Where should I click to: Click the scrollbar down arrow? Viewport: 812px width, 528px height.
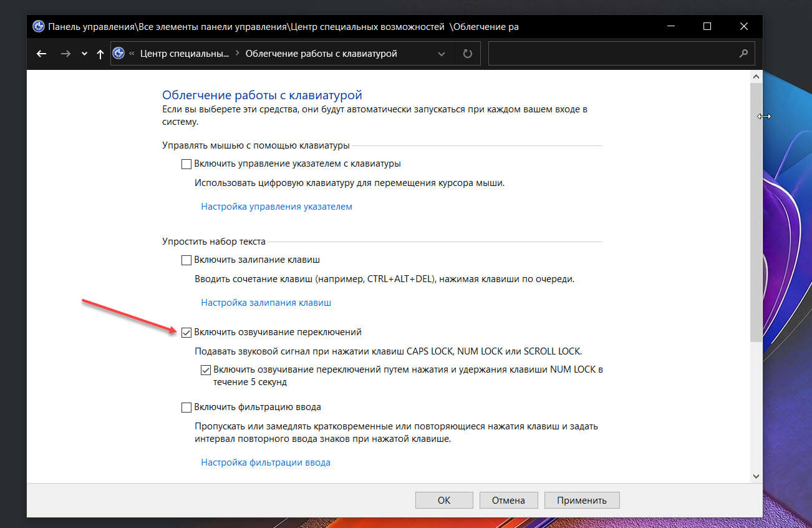pos(756,476)
